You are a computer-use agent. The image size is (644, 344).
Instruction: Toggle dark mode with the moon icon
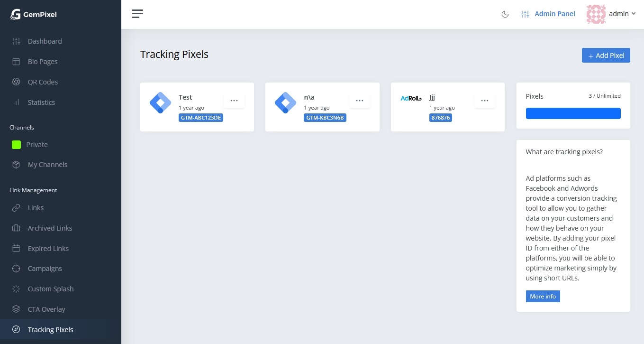click(x=505, y=14)
